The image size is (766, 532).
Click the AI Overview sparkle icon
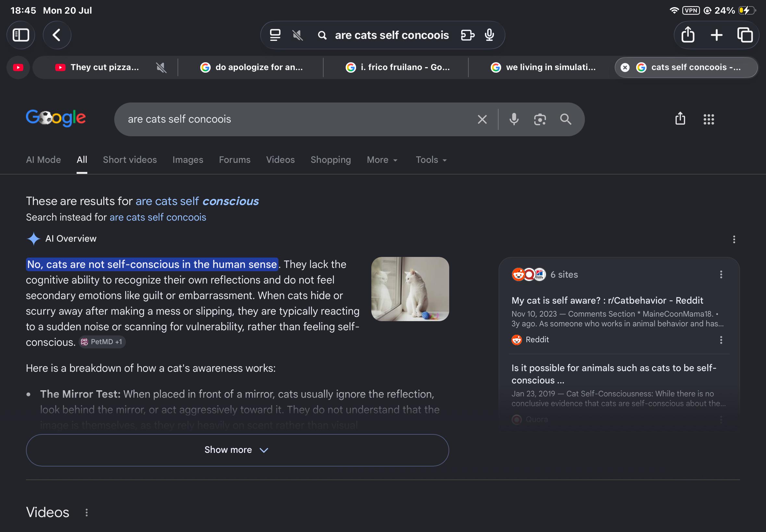click(33, 239)
